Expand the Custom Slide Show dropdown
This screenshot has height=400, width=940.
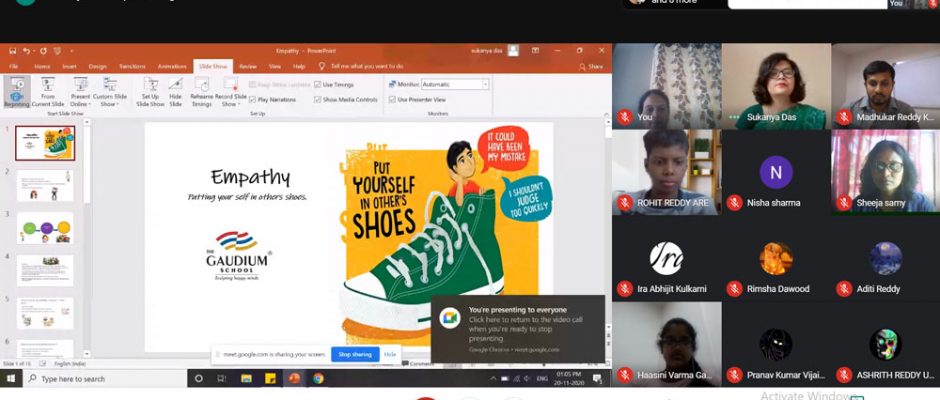click(x=110, y=92)
